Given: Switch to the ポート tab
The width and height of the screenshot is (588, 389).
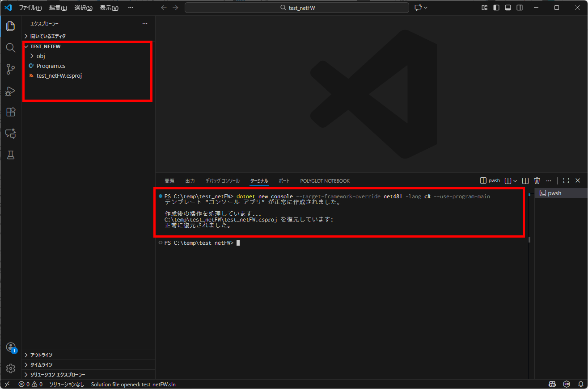Looking at the screenshot, I should 284,180.
